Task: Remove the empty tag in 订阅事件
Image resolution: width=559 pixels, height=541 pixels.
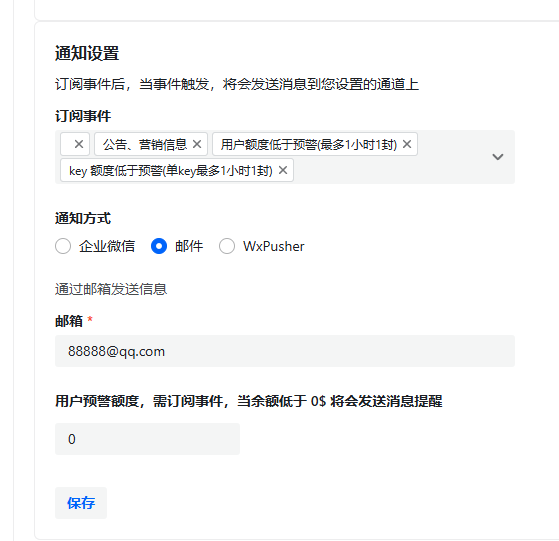Action: click(79, 144)
